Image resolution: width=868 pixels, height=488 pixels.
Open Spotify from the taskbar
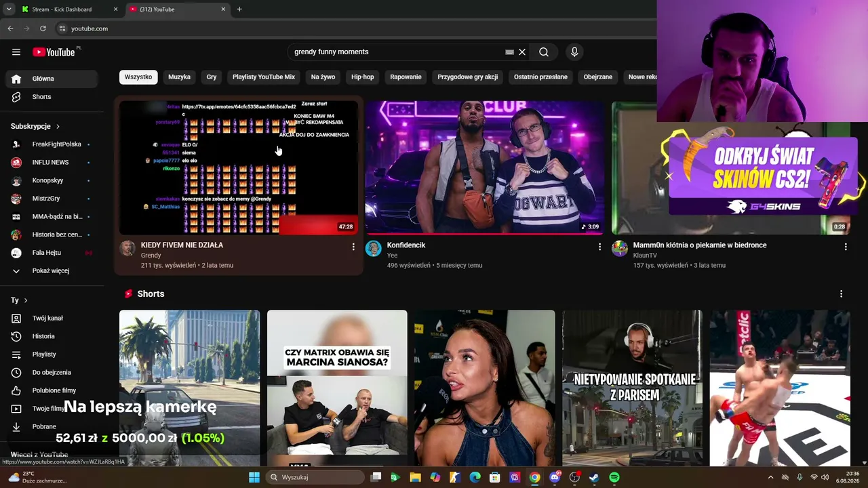pos(614,478)
